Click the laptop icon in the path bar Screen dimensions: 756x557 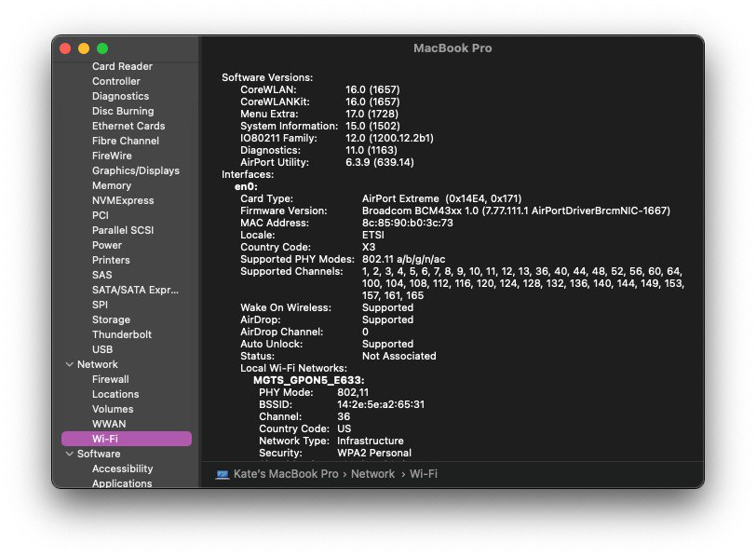click(x=223, y=474)
